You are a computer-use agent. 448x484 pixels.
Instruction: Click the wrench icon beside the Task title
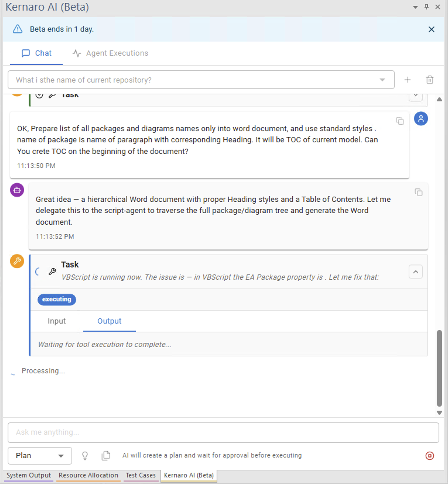coord(52,272)
